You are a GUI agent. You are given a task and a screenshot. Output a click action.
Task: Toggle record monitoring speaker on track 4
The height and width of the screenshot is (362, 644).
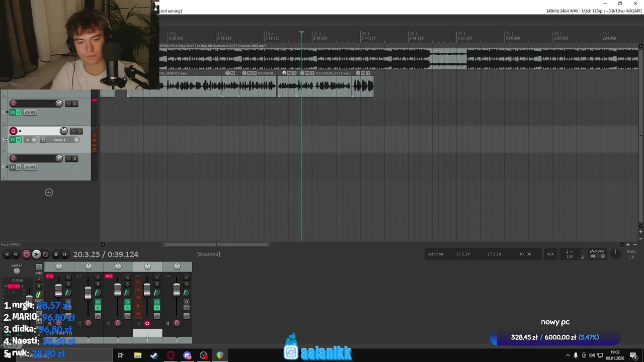click(x=20, y=131)
